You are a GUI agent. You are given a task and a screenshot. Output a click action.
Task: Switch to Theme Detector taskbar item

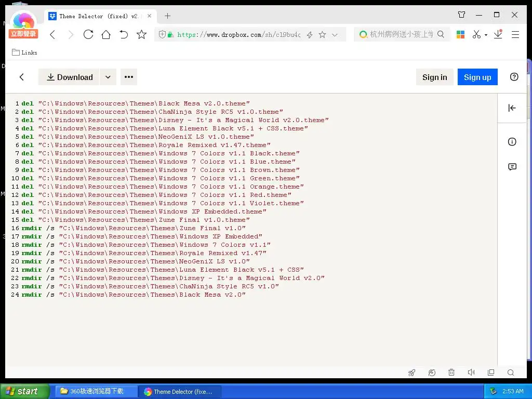(180, 391)
